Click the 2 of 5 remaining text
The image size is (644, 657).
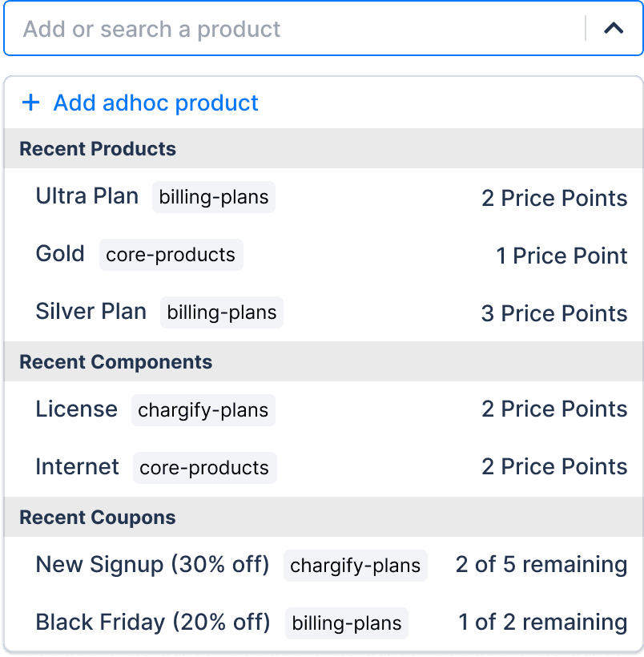(541, 565)
